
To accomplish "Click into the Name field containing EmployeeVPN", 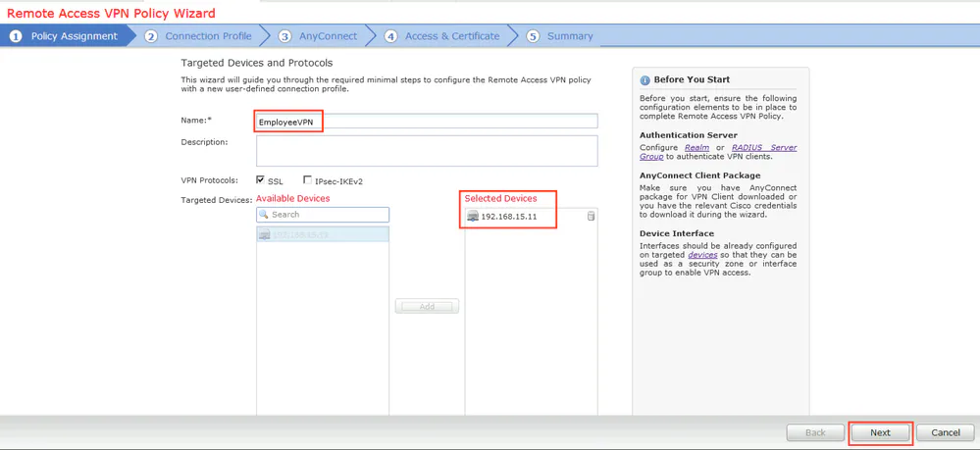I will pyautogui.click(x=426, y=122).
